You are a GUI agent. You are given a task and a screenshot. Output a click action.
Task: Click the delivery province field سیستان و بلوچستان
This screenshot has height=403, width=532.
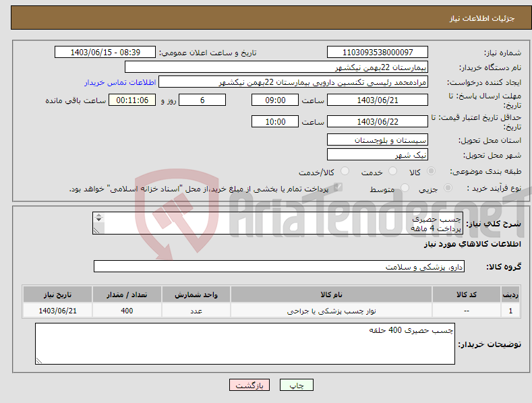tap(378, 139)
